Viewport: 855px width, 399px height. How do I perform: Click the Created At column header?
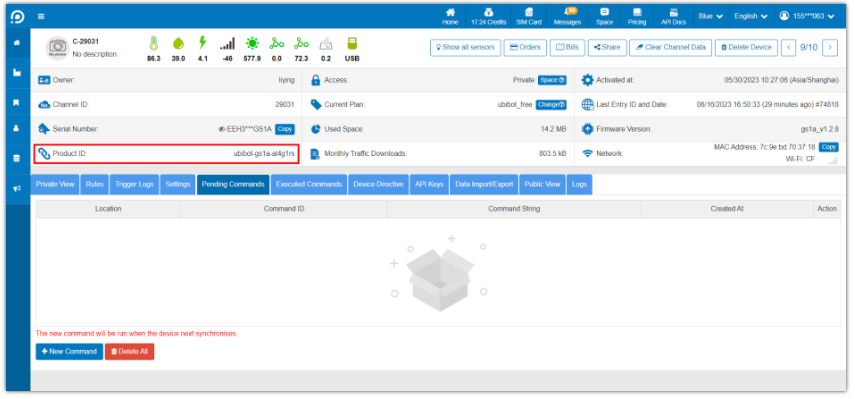click(x=727, y=209)
